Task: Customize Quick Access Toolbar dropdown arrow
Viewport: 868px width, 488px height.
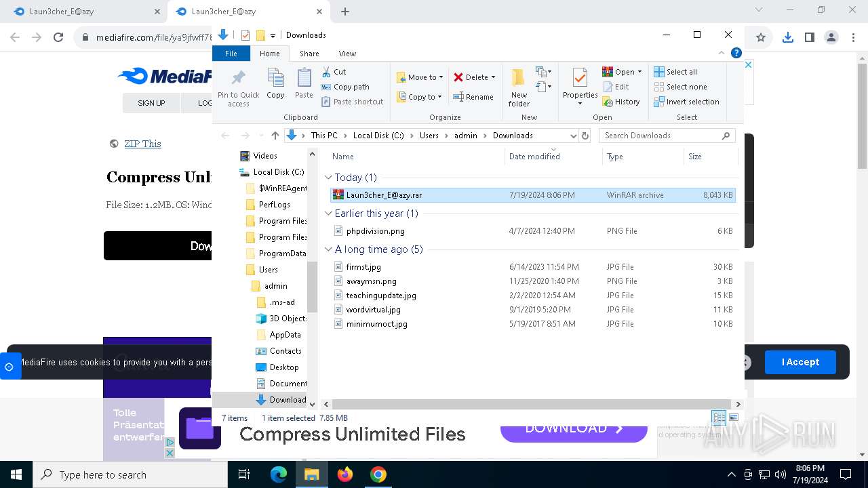Action: pos(273,35)
